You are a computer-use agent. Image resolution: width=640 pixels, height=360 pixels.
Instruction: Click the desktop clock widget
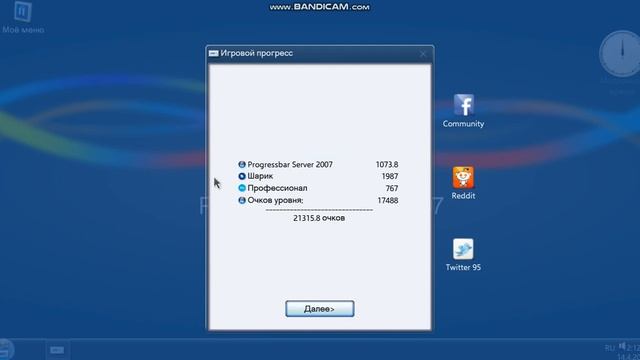coord(621,54)
